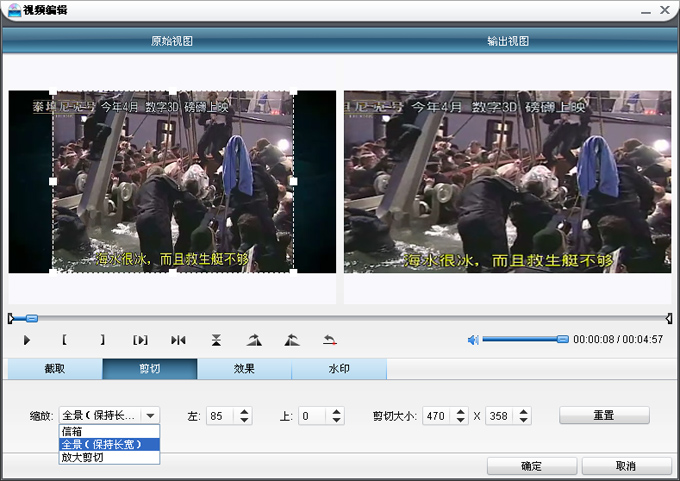Decrease crop height with down arrow
The height and width of the screenshot is (481, 680).
(523, 420)
